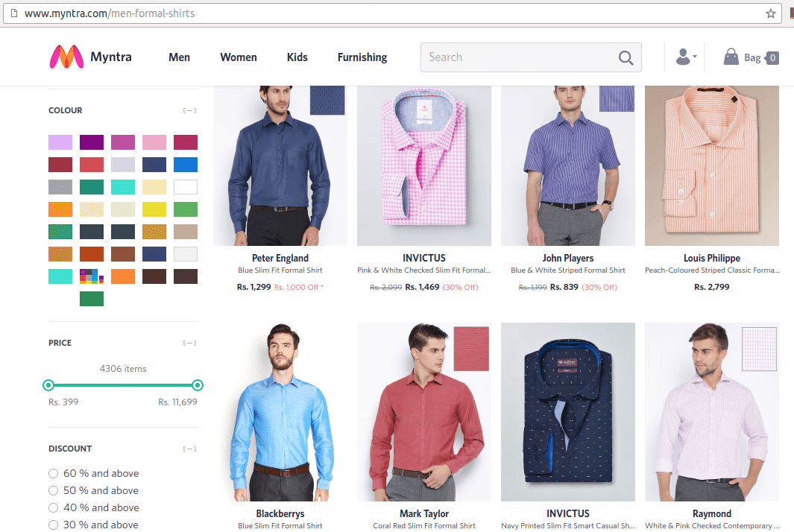Click the Myntra logo icon
794x532 pixels.
coord(66,57)
